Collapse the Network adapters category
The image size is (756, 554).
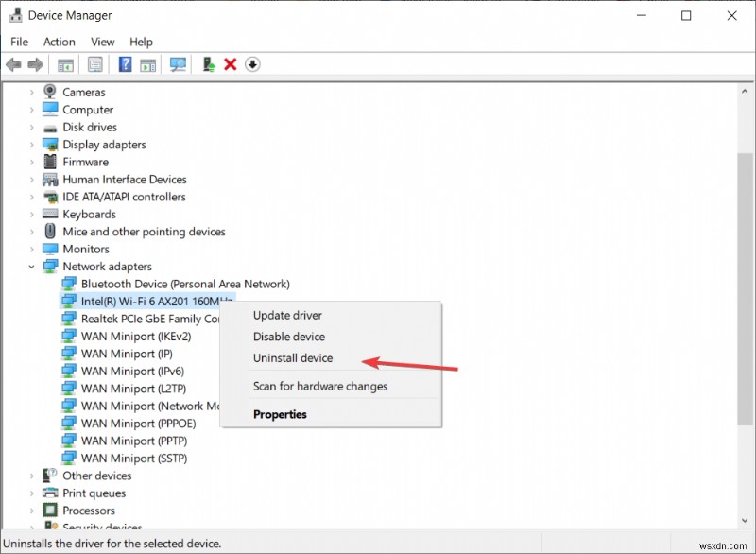[31, 266]
